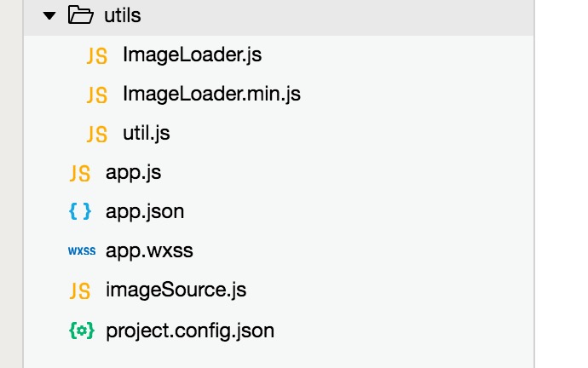Open the ImageLoader.js file
The width and height of the screenshot is (588, 368).
[x=192, y=55]
